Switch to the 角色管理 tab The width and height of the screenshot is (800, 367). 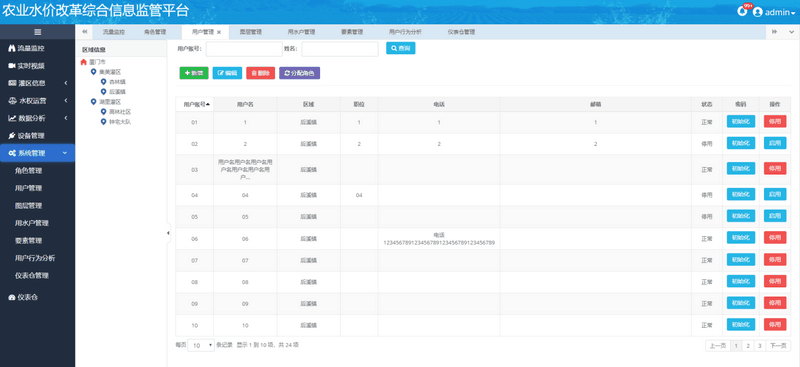pyautogui.click(x=155, y=32)
